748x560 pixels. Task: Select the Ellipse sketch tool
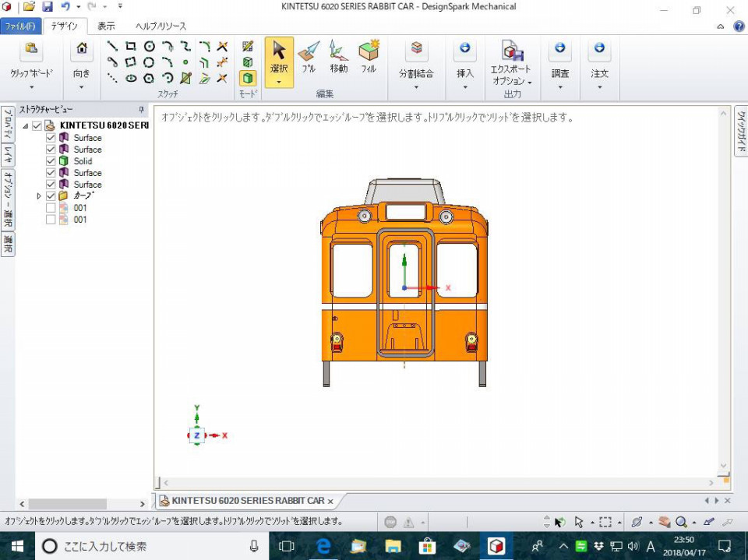point(131,78)
